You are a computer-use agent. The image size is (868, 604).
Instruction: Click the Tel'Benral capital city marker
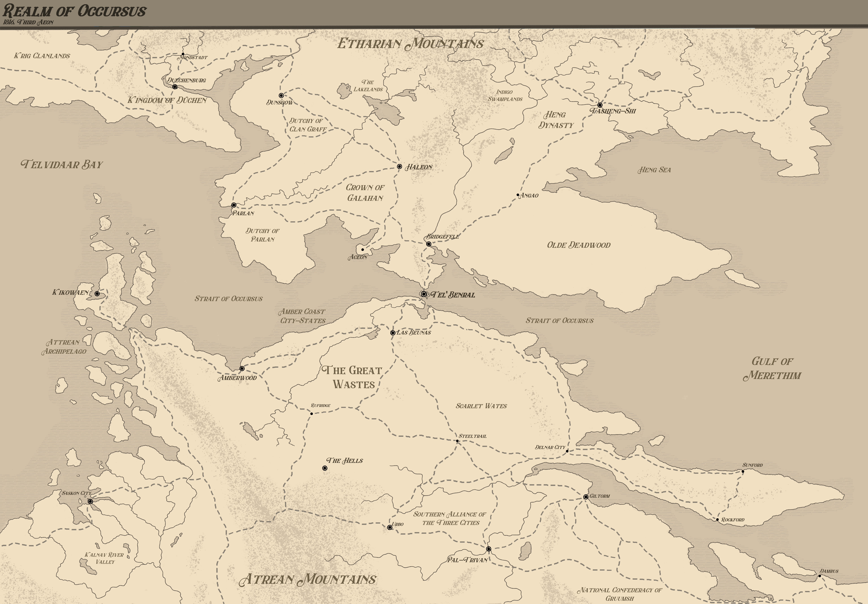[x=424, y=294]
